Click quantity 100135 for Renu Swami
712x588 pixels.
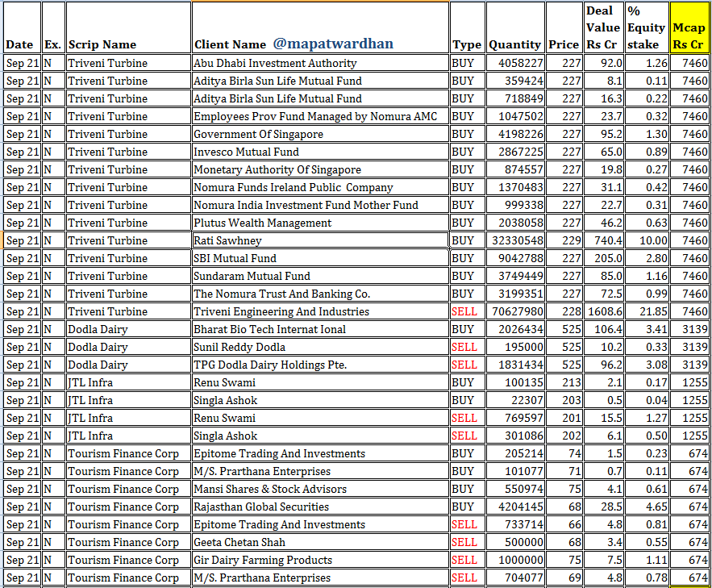(515, 382)
